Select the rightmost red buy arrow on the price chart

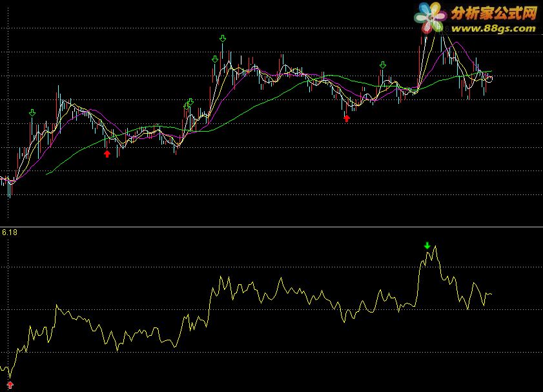tap(347, 118)
